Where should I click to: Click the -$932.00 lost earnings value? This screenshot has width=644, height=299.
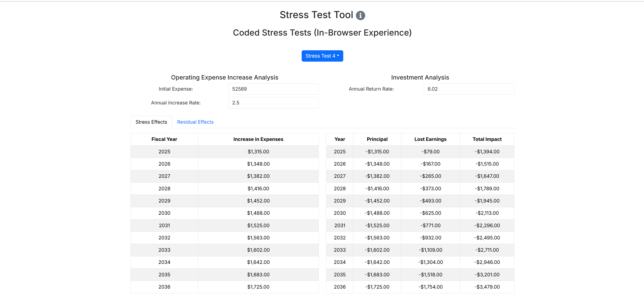pyautogui.click(x=430, y=238)
